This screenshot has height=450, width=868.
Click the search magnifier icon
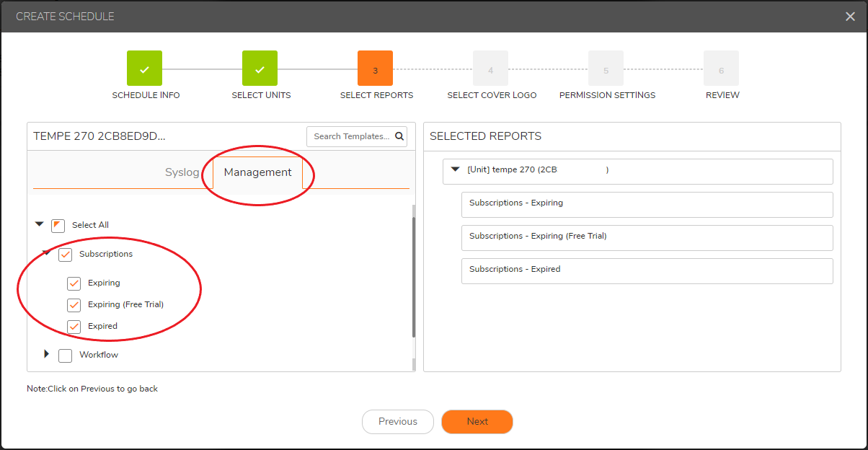(x=398, y=136)
